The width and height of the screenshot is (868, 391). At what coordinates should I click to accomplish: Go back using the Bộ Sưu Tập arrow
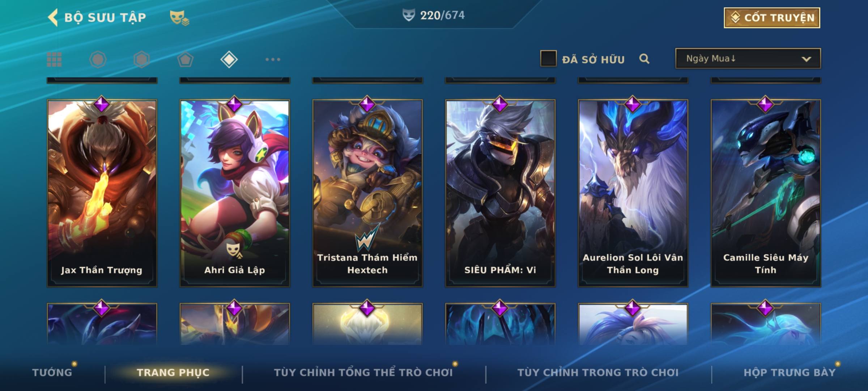53,17
